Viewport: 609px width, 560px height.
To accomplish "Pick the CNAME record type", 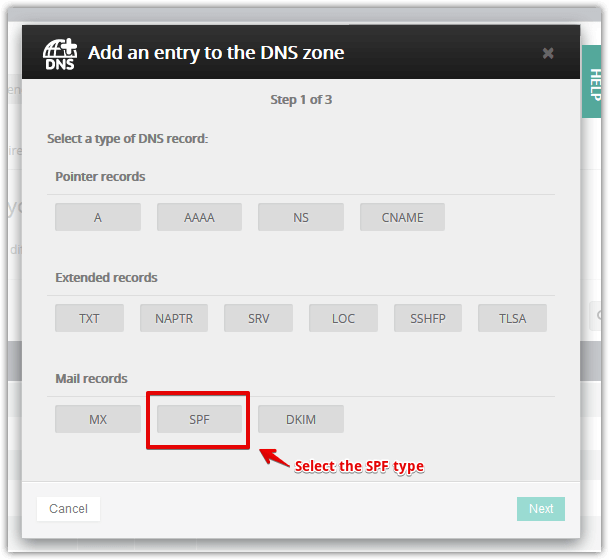I will (402, 217).
